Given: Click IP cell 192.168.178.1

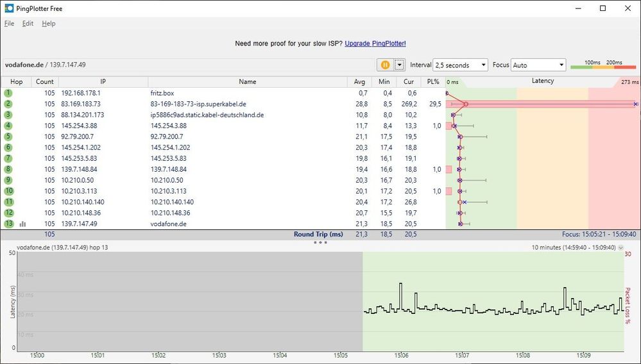Looking at the screenshot, I should pos(81,93).
